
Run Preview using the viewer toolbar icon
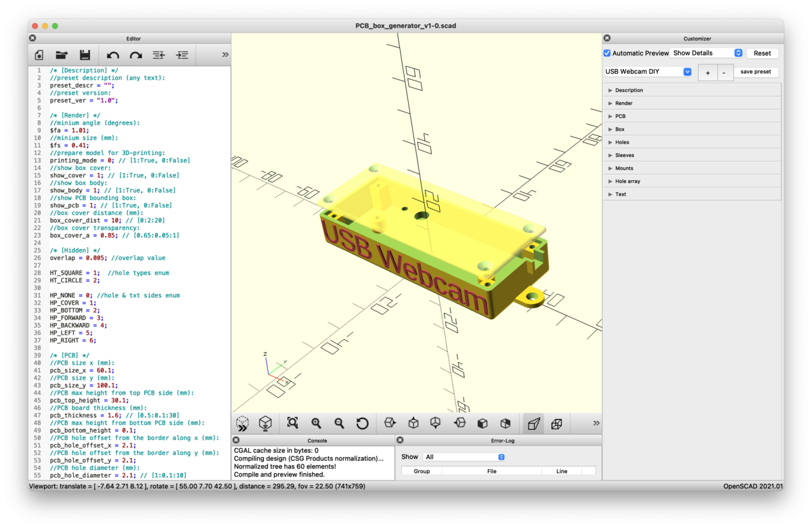[x=242, y=423]
